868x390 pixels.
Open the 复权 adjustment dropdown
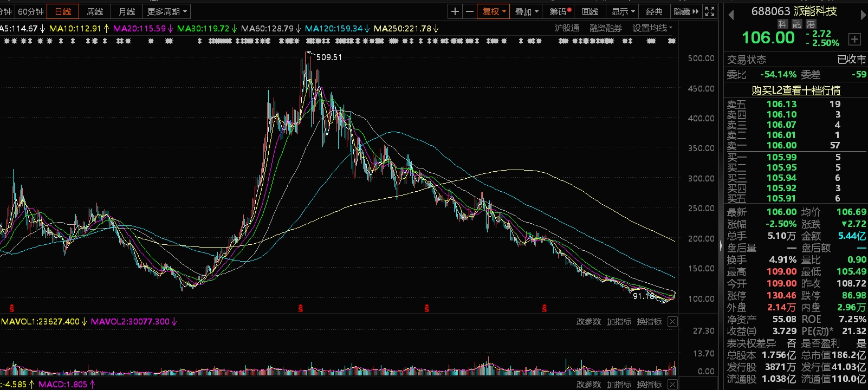[494, 11]
